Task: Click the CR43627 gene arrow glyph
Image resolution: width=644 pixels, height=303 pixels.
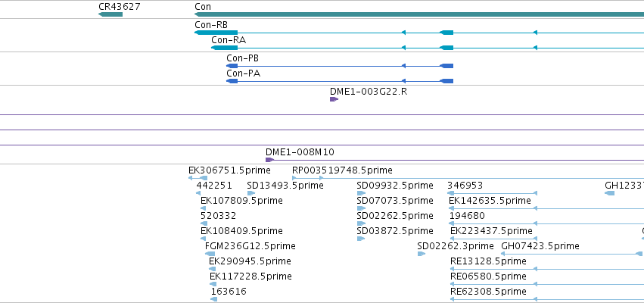Action: click(110, 14)
